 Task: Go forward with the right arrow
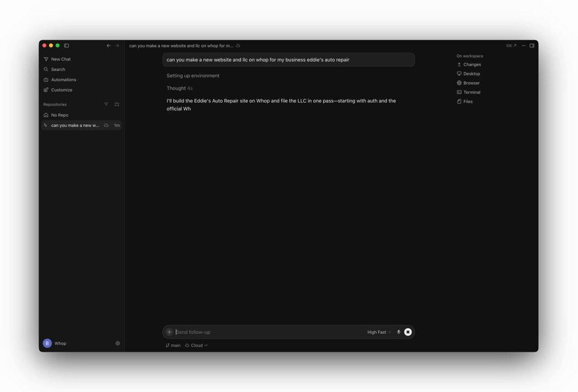click(x=117, y=46)
